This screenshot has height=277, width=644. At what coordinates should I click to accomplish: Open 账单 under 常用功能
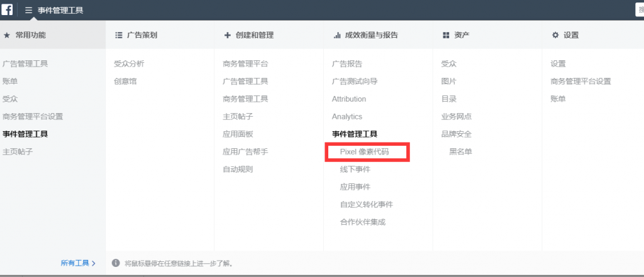(x=10, y=81)
